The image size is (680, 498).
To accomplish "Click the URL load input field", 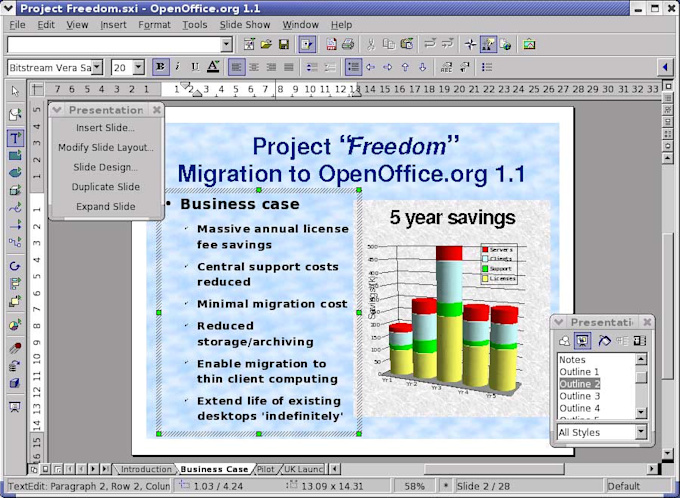I will [x=114, y=44].
